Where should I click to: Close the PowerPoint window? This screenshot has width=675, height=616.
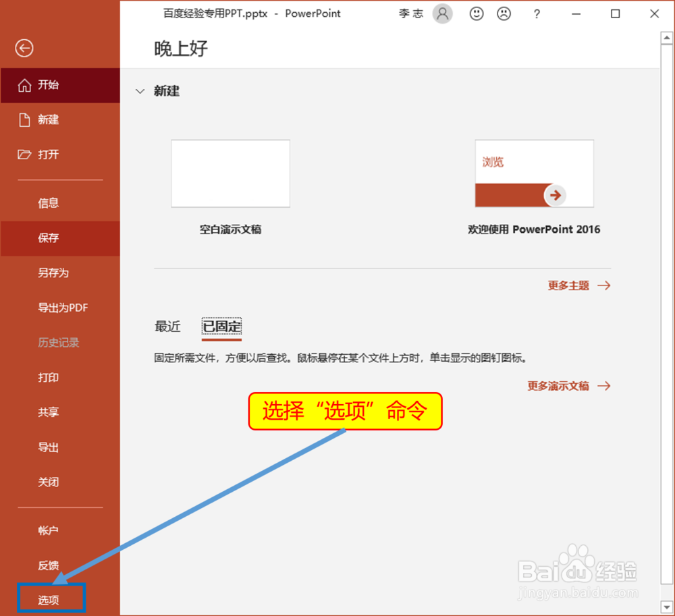click(654, 14)
